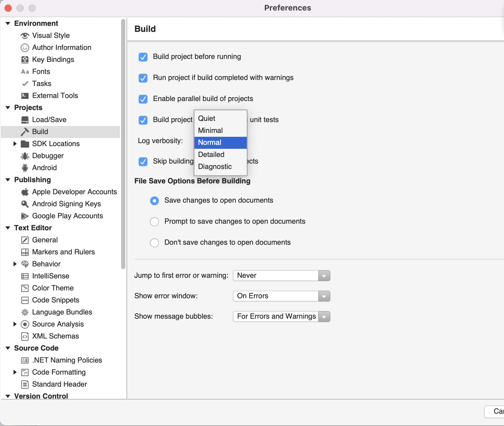The width and height of the screenshot is (504, 426).
Task: Uncheck Build project before running
Action: tap(143, 57)
